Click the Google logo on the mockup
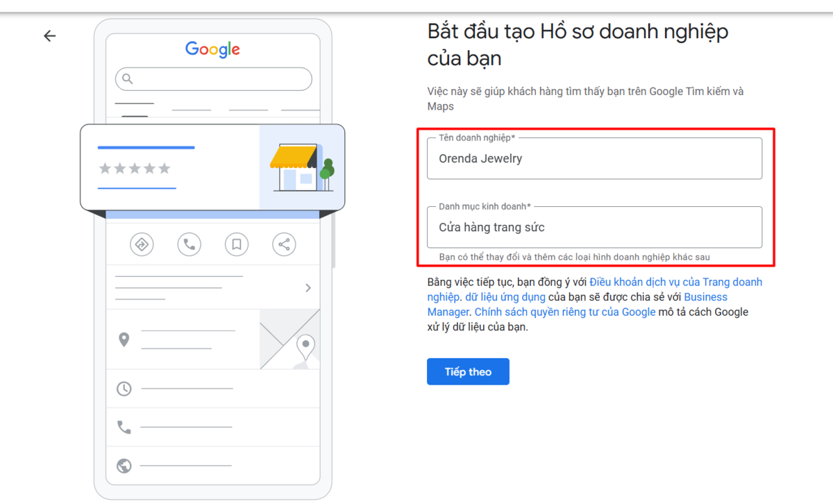 [212, 49]
